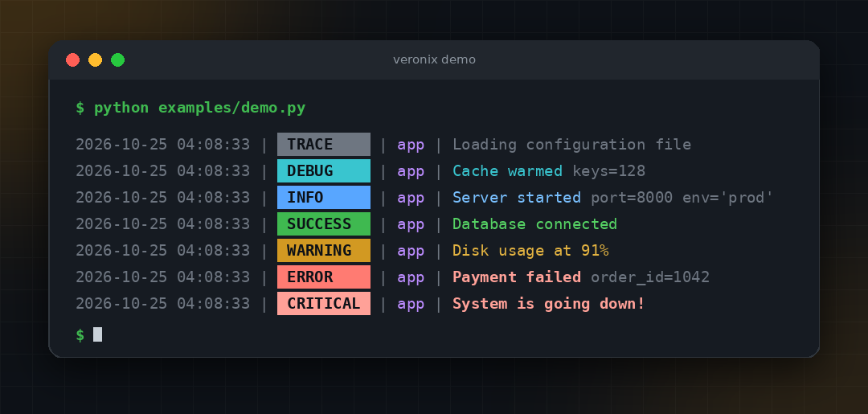Click the red close window button

[72, 59]
